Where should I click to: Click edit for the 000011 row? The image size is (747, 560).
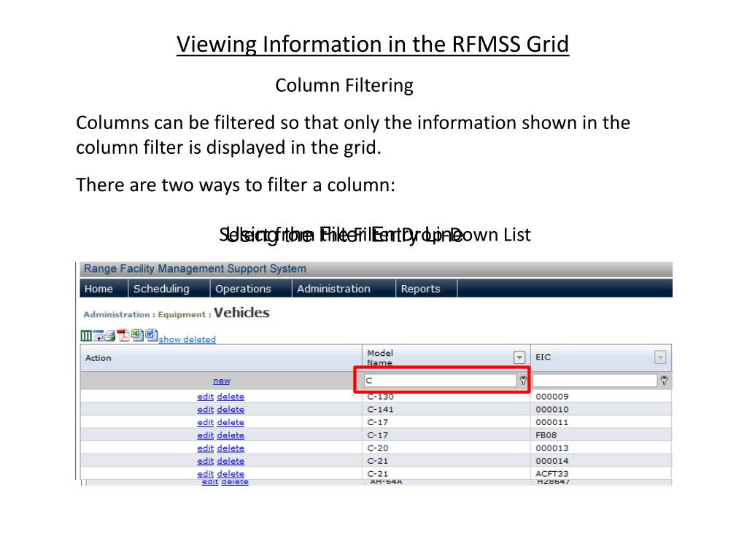tap(205, 422)
